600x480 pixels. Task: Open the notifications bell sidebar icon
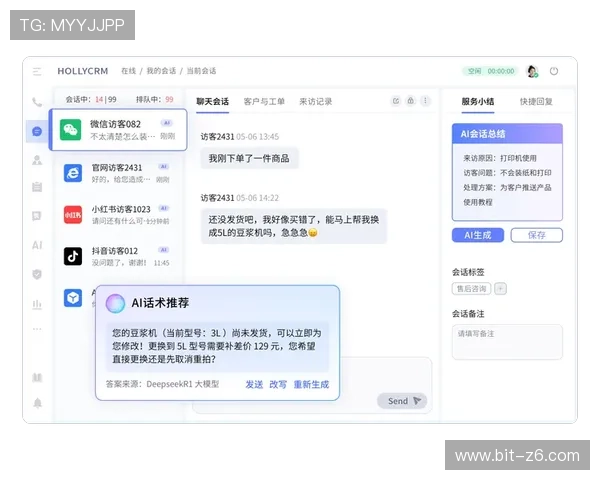[38, 403]
